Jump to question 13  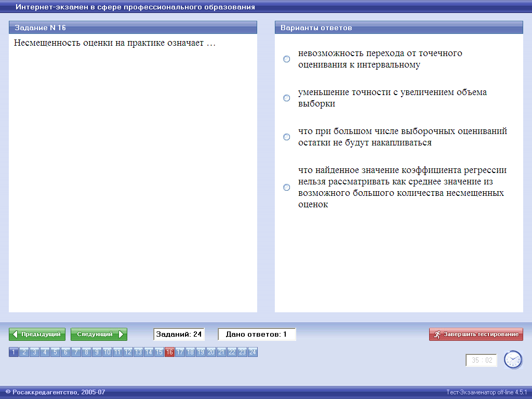[138, 352]
